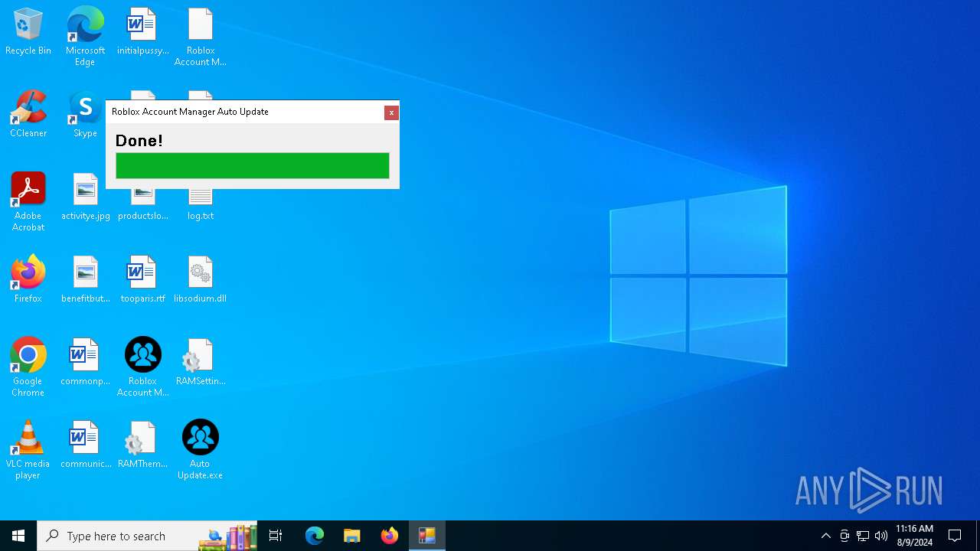The height and width of the screenshot is (551, 980).
Task: Launch Firefox from the taskbar
Action: (x=389, y=536)
